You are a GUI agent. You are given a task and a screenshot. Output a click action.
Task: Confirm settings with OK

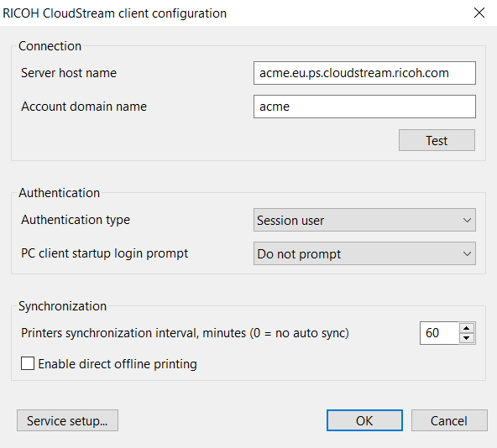[x=364, y=420]
